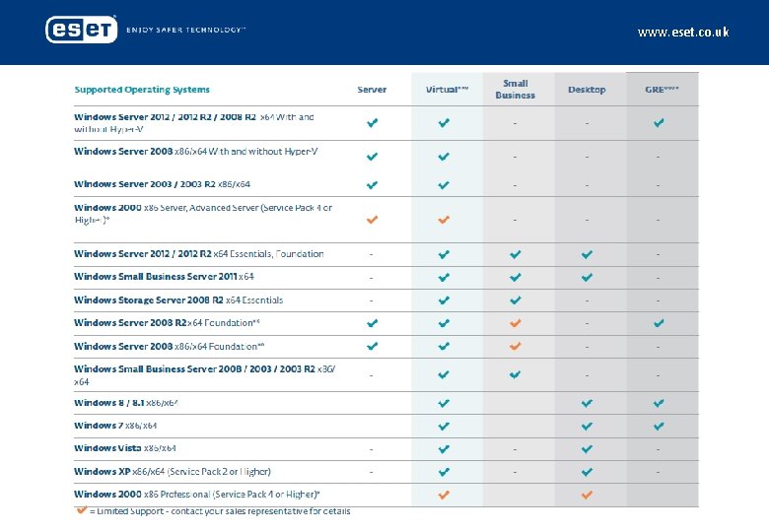Image resolution: width=769 pixels, height=532 pixels.
Task: Click orange Server checkmark in Windows 2000 Server row
Action: (x=372, y=219)
